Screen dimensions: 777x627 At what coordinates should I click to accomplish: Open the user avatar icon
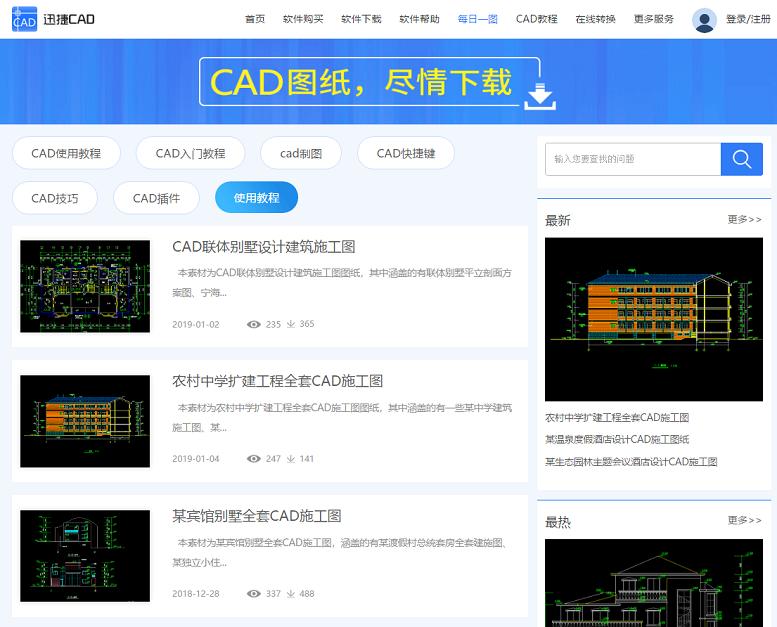704,20
